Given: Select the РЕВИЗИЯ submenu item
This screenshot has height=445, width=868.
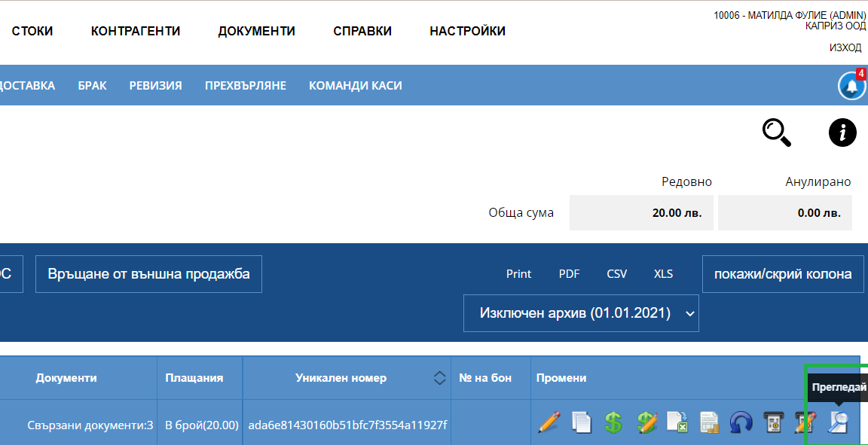Looking at the screenshot, I should (155, 85).
